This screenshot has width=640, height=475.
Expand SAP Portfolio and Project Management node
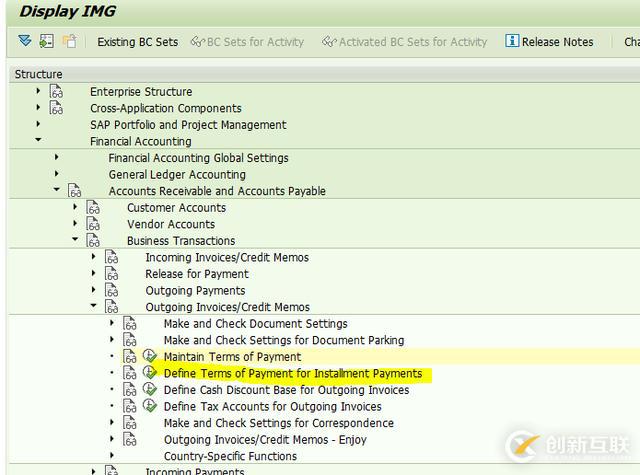38,124
